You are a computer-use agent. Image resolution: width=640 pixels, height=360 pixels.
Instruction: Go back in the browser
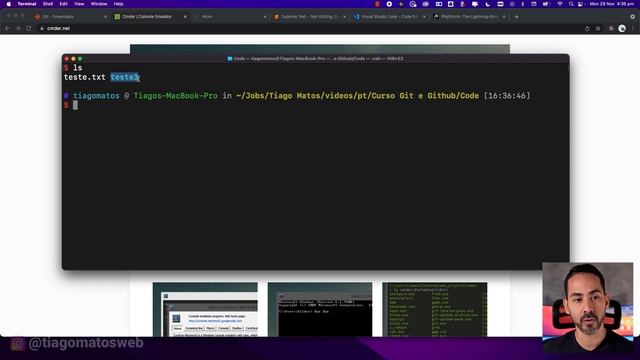[x=7, y=29]
